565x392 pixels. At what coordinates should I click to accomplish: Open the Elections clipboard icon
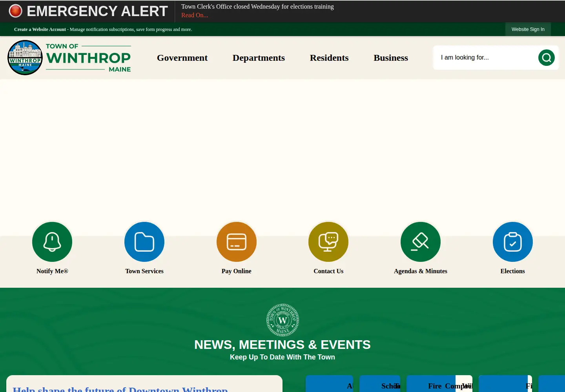513,242
